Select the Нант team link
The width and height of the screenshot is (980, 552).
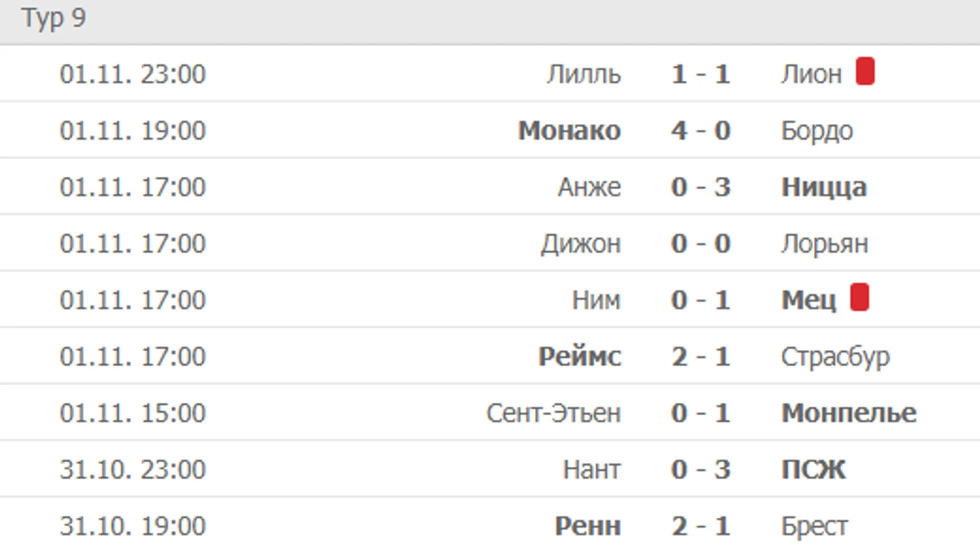[591, 470]
